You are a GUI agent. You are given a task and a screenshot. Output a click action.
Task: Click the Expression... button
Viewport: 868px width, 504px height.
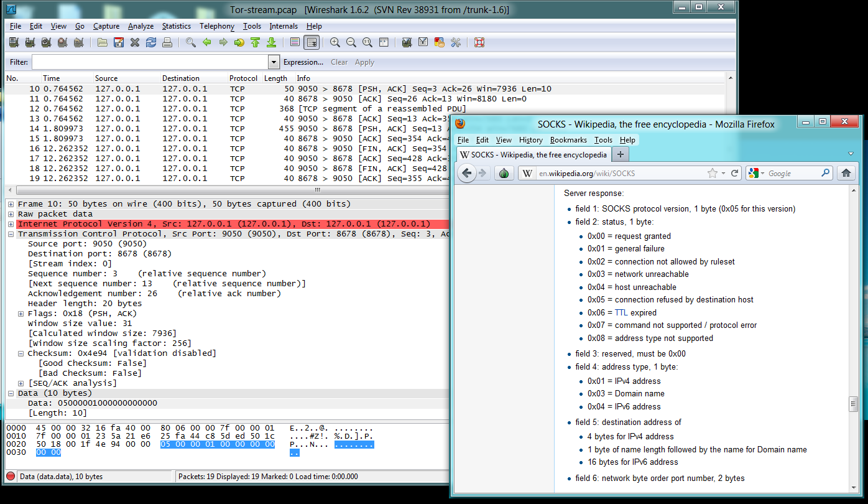click(x=303, y=62)
